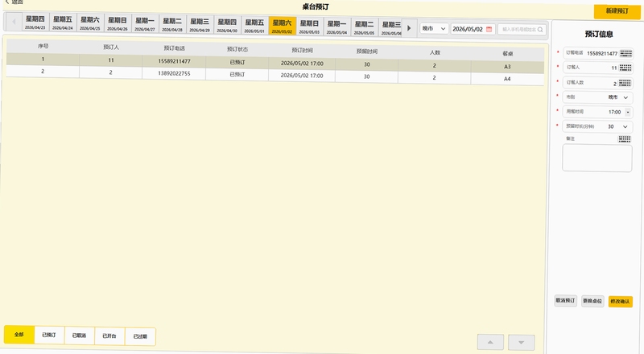Click table cell A4
The height and width of the screenshot is (354, 644).
(507, 79)
